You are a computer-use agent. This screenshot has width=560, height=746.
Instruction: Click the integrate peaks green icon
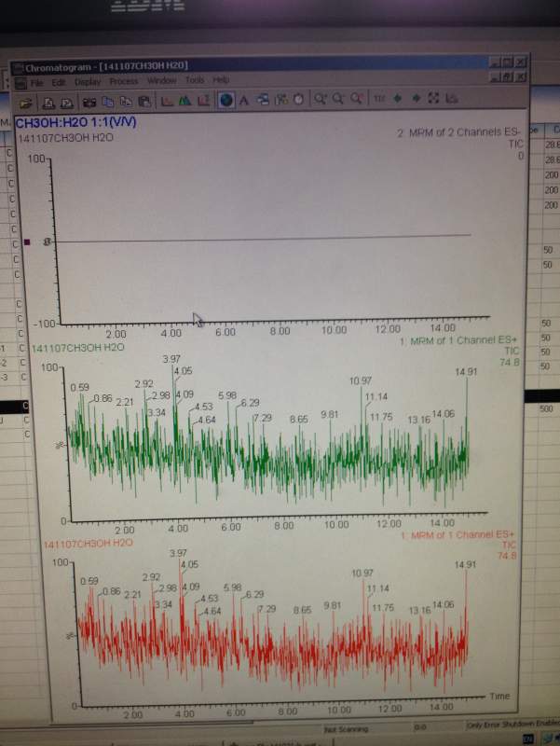(x=184, y=100)
